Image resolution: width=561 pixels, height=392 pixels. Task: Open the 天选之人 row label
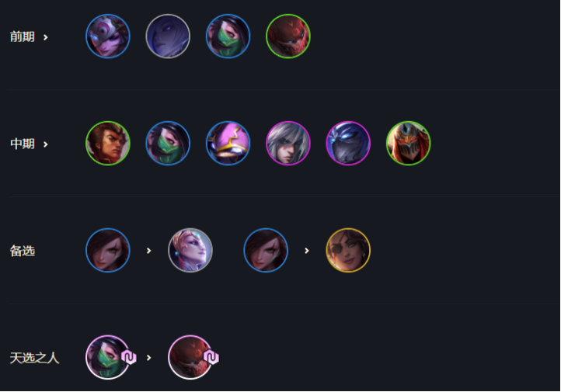34,358
